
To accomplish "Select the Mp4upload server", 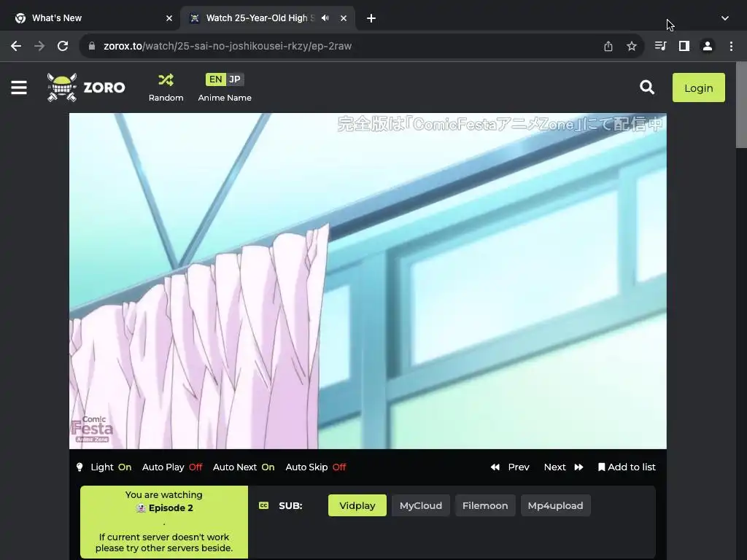I will [x=555, y=506].
